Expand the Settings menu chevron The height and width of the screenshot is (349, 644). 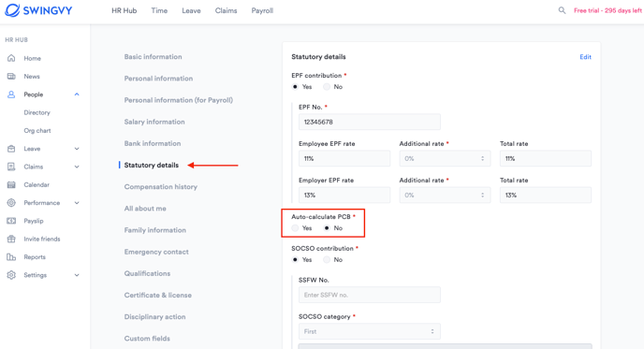(77, 275)
